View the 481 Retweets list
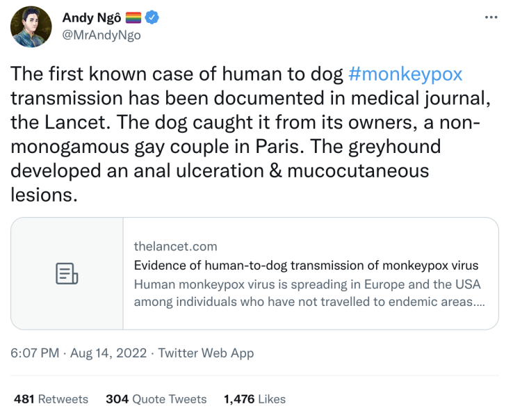The height and width of the screenshot is (420, 513). click(x=51, y=399)
